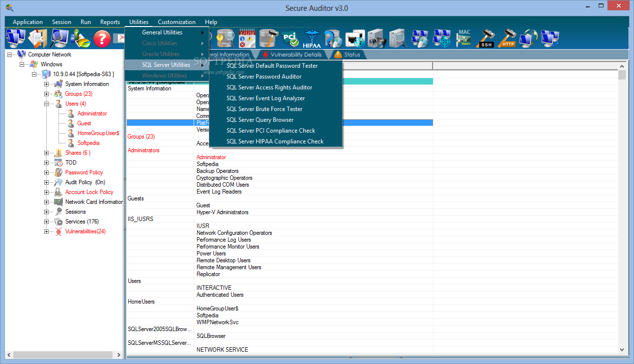634x364 pixels.
Task: Click the database with key icon
Action: point(226,38)
